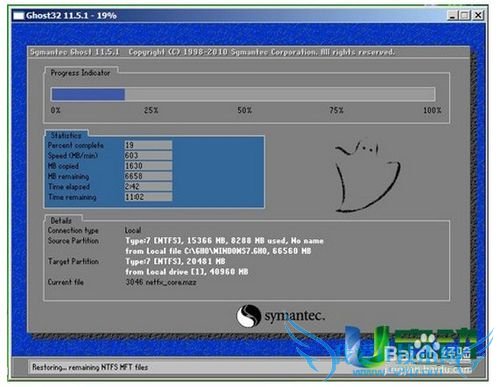Click the 'Time remaining' label
The height and width of the screenshot is (387, 500).
click(72, 197)
